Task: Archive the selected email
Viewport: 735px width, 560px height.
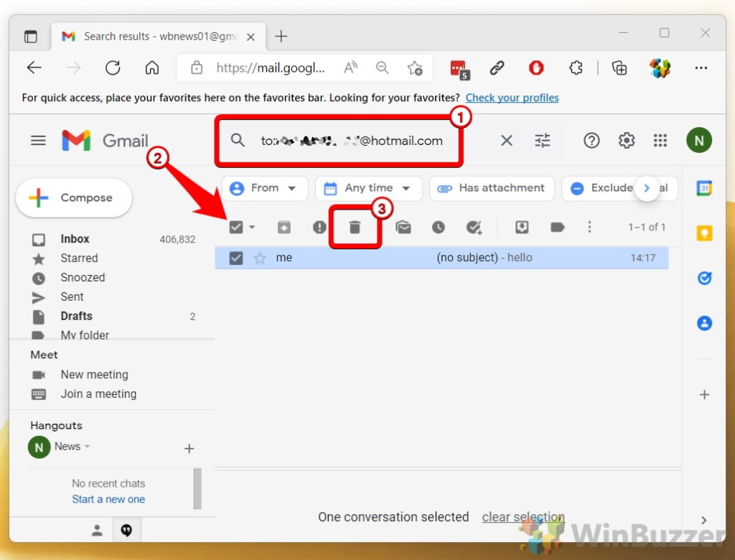Action: [x=284, y=227]
